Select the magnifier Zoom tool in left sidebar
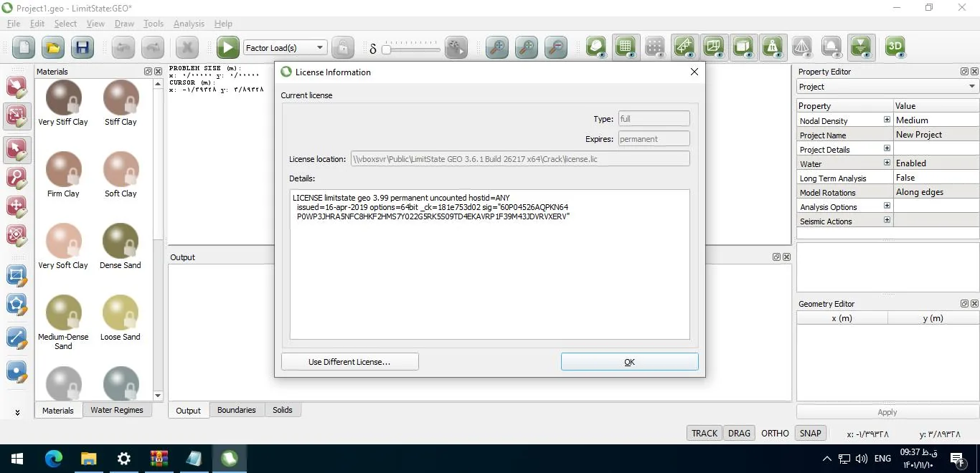980x473 pixels. pyautogui.click(x=17, y=177)
